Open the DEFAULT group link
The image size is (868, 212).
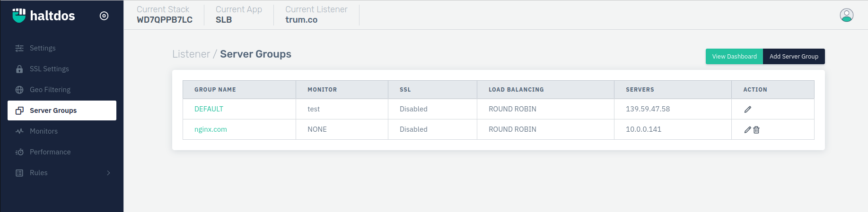tap(209, 109)
